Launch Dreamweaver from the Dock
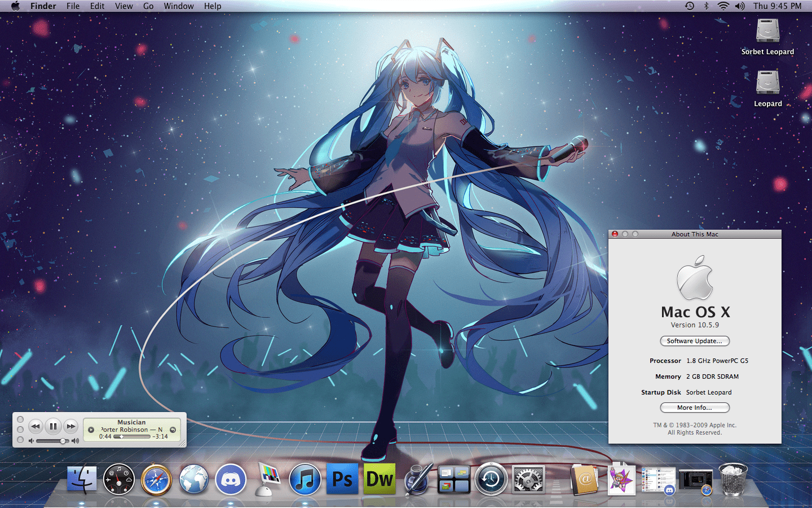 pos(379,479)
